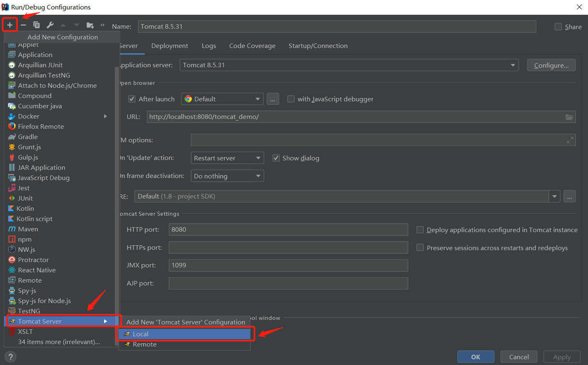The width and height of the screenshot is (588, 365).
Task: Click the toolbar overflow chevron icon
Action: point(103,25)
